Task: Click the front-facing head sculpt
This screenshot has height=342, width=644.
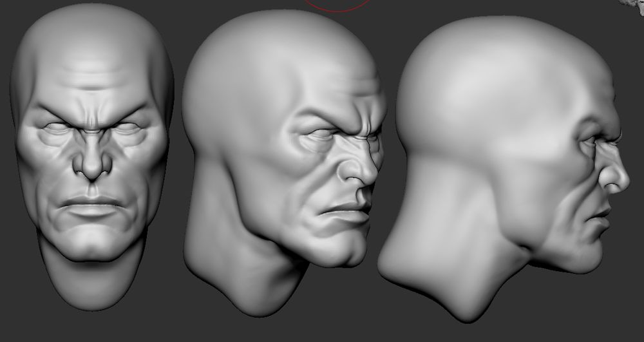Action: click(92, 156)
